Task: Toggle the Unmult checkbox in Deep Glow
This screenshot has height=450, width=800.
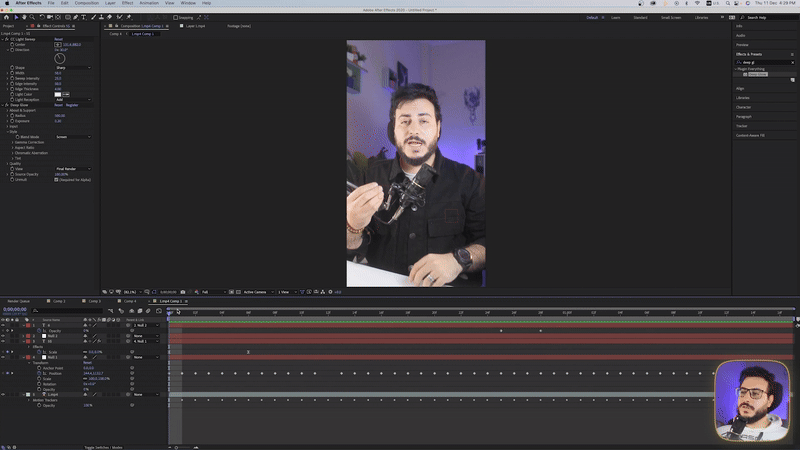Action: (x=56, y=180)
